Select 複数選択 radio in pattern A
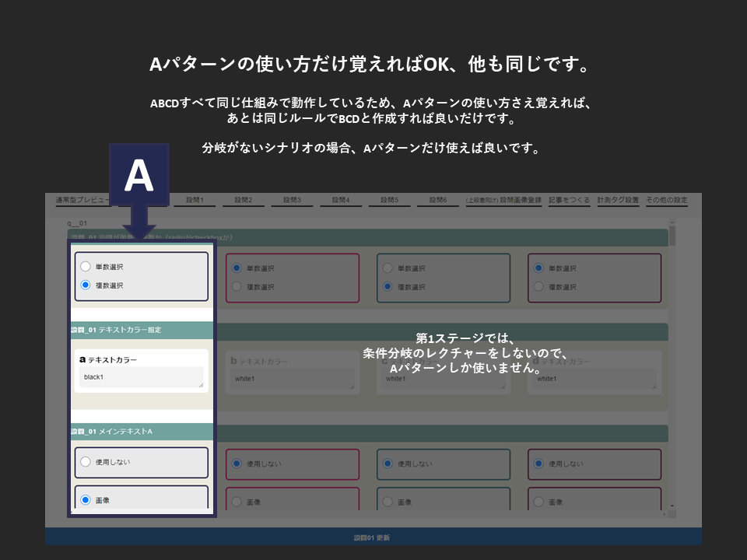Screen dimensions: 747x560 pos(86,285)
